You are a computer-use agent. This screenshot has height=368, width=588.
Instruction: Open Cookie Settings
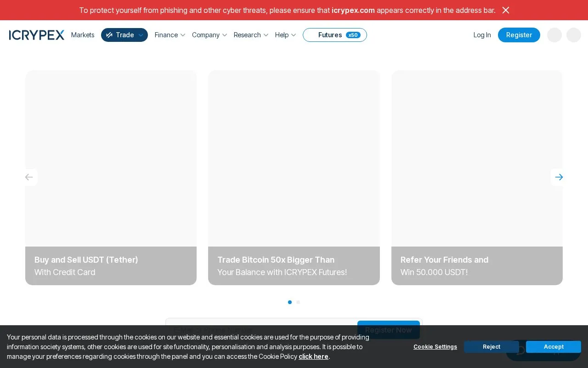click(435, 347)
